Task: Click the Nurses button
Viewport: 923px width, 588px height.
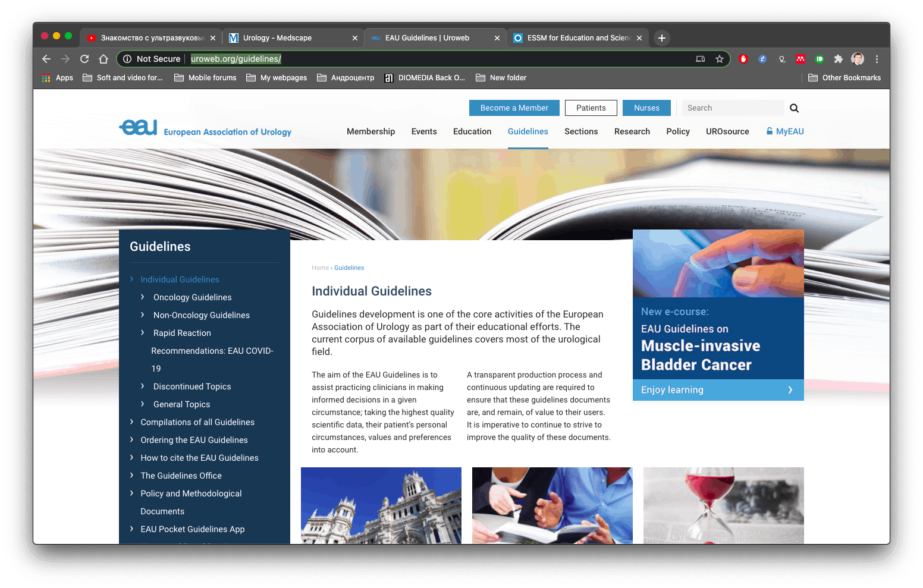Action: tap(646, 108)
